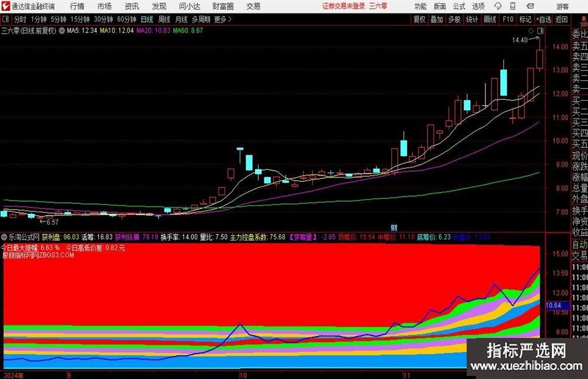The image size is (588, 379).
Task: Click the 三六零 stock name in title bar
Action: click(x=378, y=6)
